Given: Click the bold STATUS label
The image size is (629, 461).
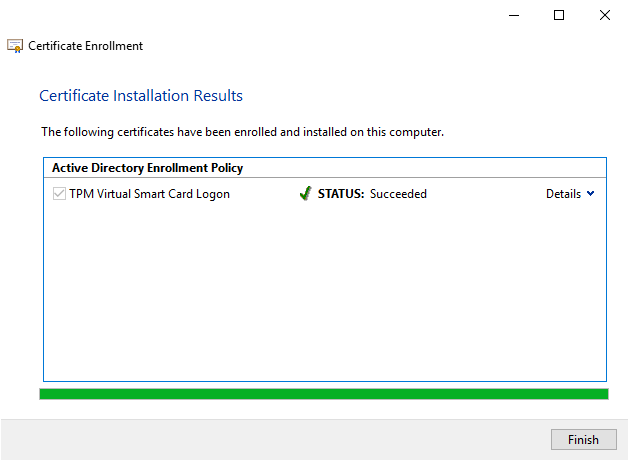Looking at the screenshot, I should click(341, 194).
